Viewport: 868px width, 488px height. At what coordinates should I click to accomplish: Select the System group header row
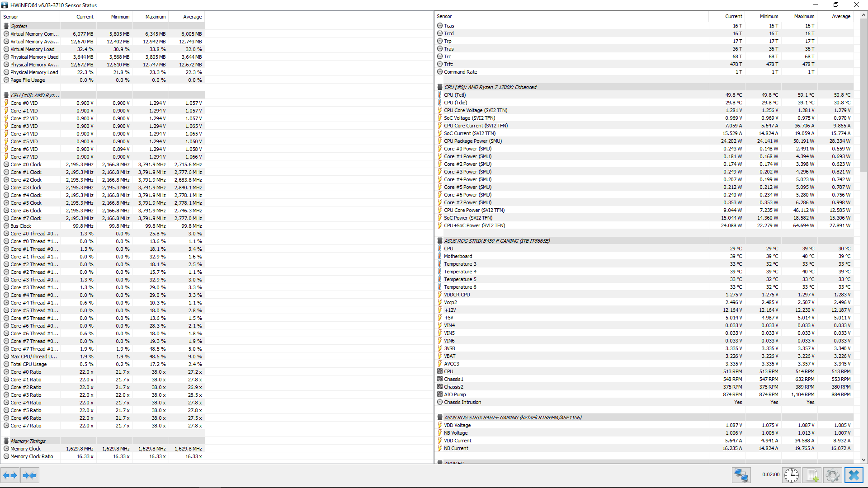[19, 26]
